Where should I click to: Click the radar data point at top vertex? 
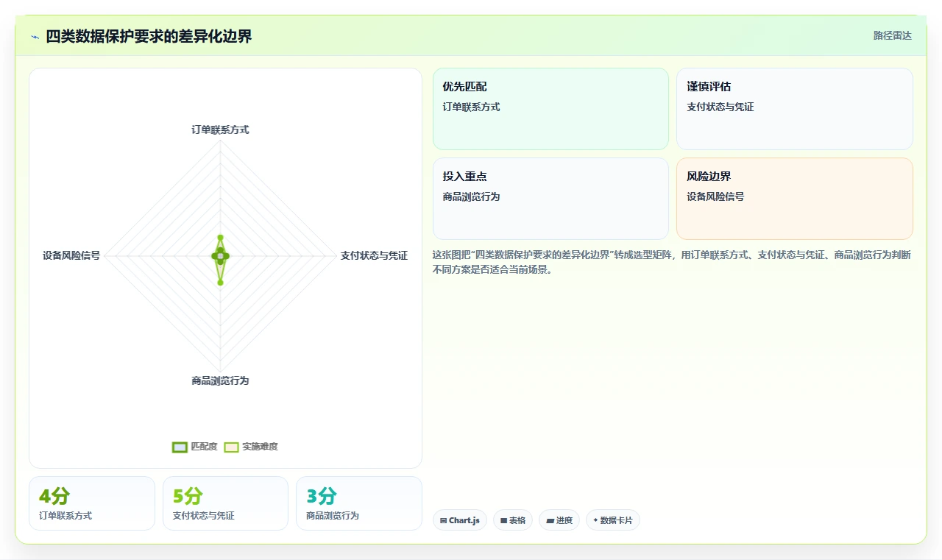click(x=220, y=238)
